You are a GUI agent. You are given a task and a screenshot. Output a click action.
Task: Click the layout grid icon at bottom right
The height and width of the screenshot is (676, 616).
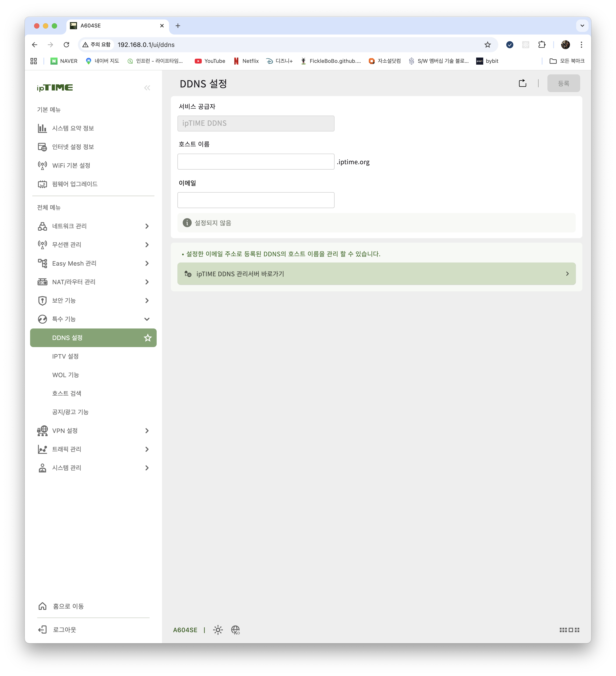click(569, 630)
